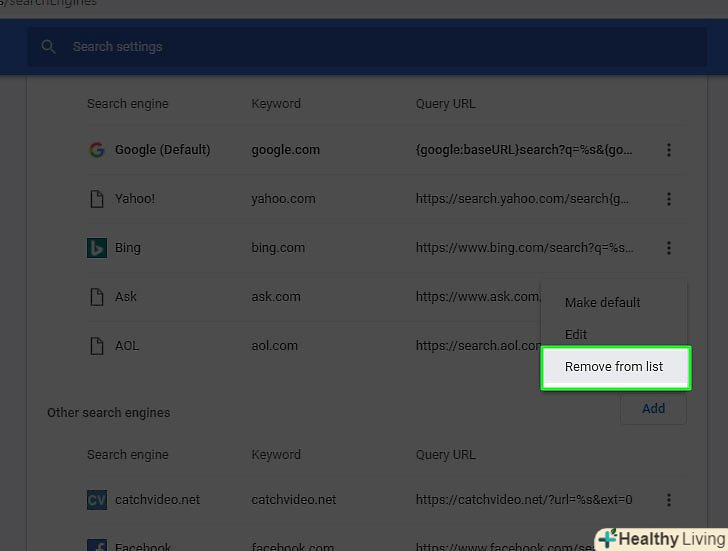Click Query URL header under Other search engines
Image resolution: width=728 pixels, height=551 pixels.
446,454
